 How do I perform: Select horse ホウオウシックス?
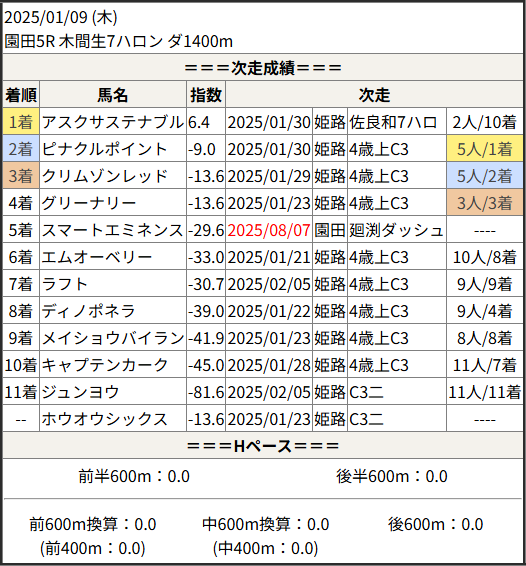tap(104, 419)
